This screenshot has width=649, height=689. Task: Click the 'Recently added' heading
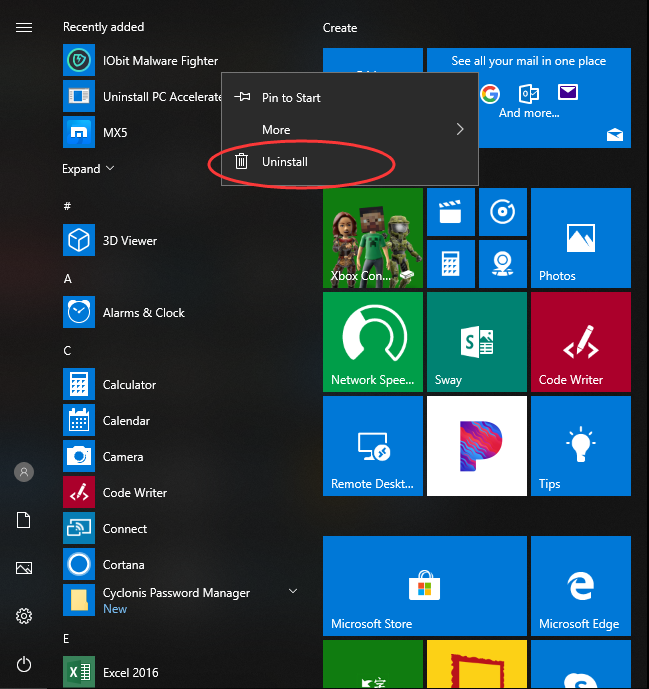coord(104,27)
